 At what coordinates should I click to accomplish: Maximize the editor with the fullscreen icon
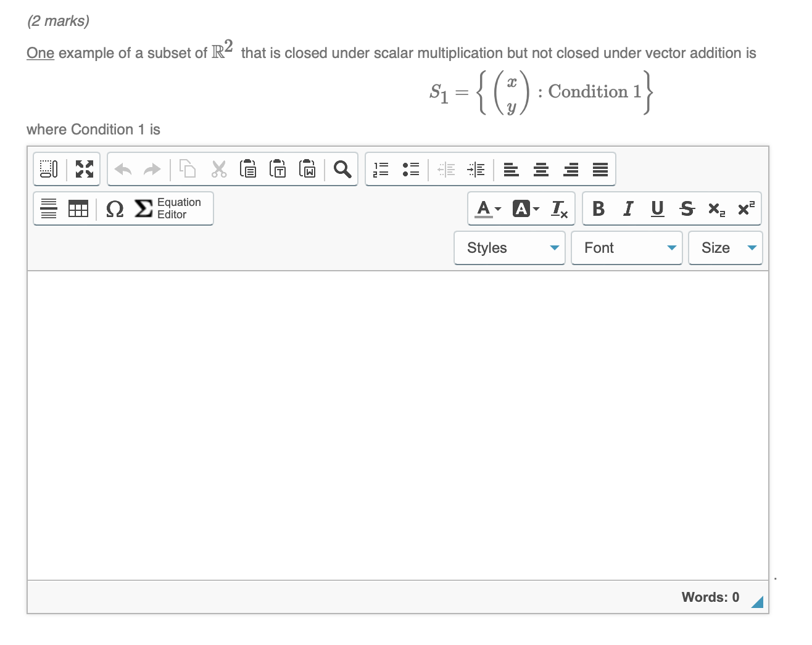pyautogui.click(x=83, y=168)
